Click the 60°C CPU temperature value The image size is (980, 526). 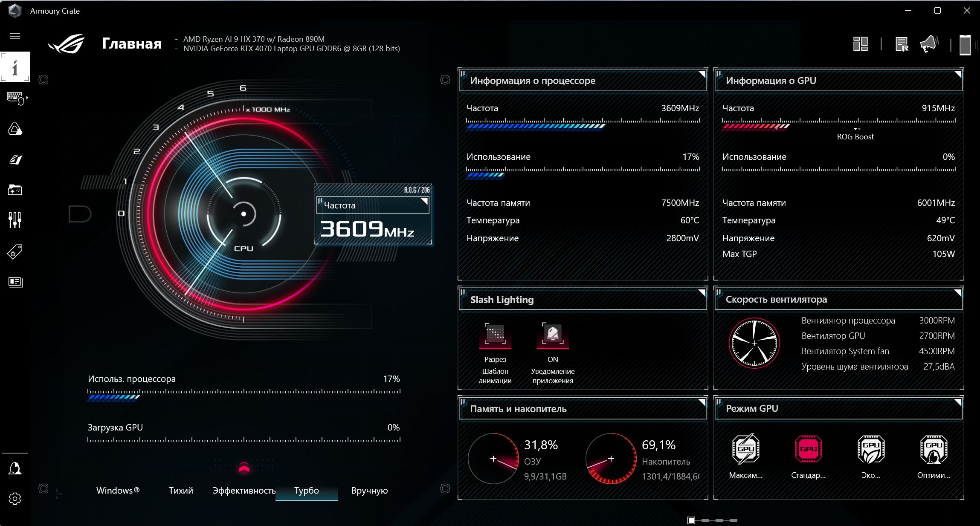[x=690, y=220]
